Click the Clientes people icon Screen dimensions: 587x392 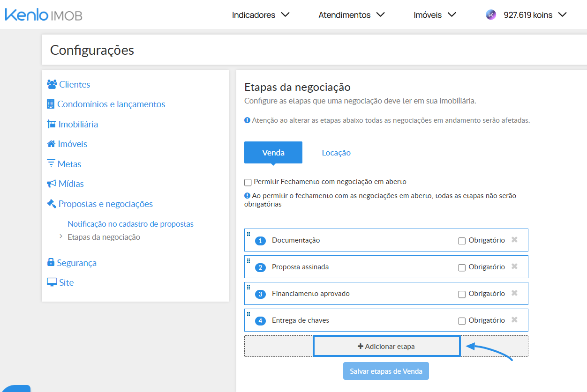click(x=52, y=84)
